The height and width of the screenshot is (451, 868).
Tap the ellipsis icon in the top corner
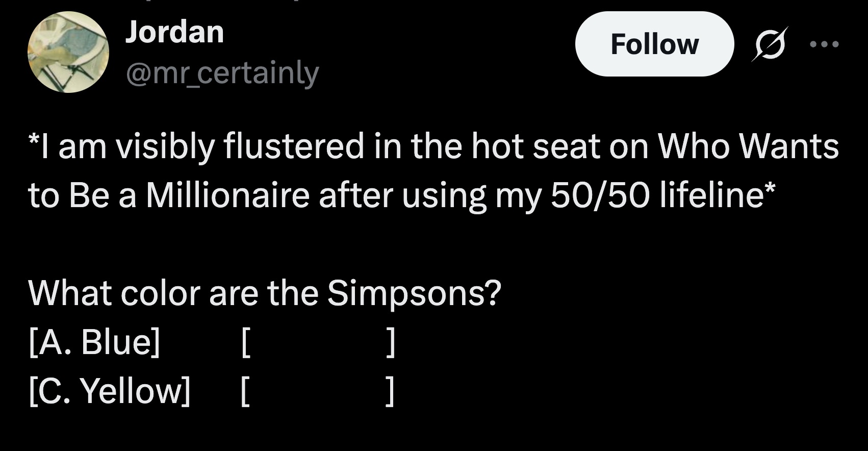point(825,43)
